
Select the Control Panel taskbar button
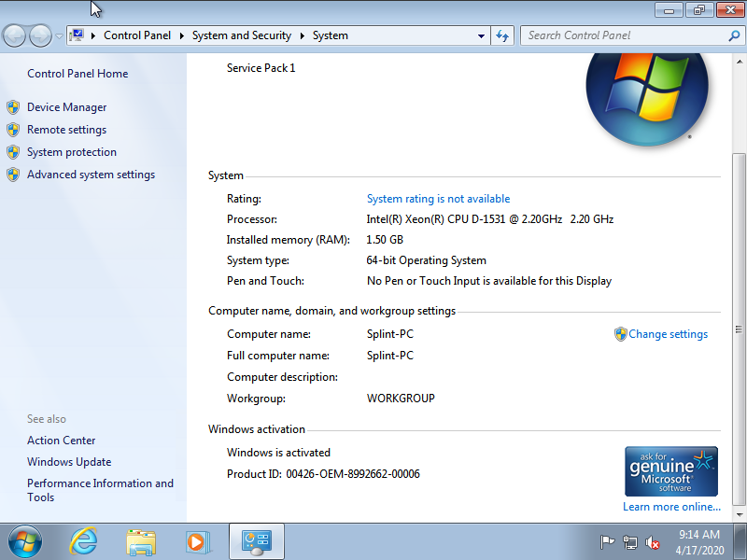[x=257, y=541]
